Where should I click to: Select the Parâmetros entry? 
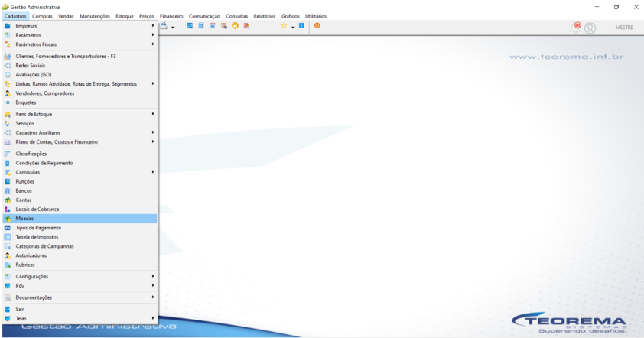point(80,35)
